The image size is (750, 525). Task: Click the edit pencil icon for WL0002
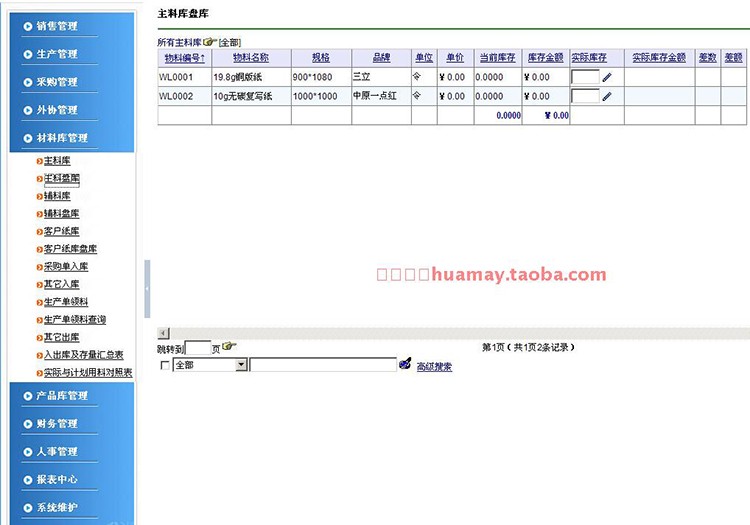607,96
